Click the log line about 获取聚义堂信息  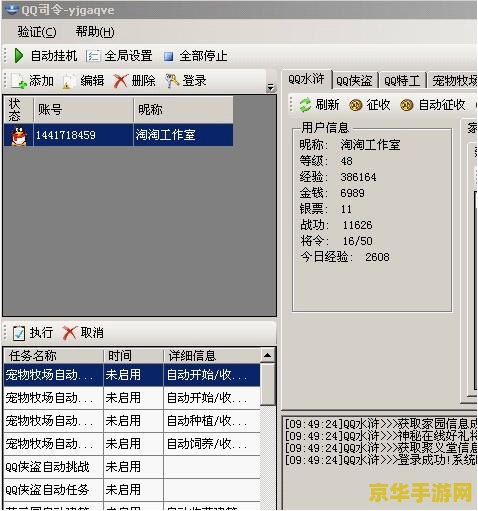coord(381,448)
